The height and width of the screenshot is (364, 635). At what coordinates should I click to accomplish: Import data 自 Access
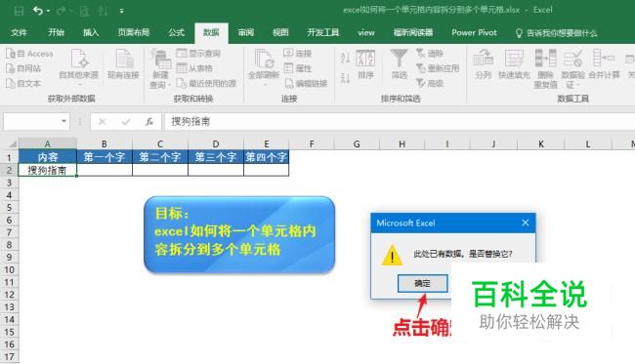pyautogui.click(x=29, y=54)
